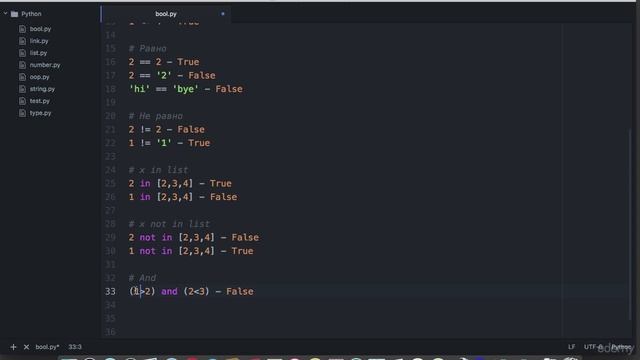Click the '# x not in list' comment
The width and height of the screenshot is (640, 360).
[169, 224]
